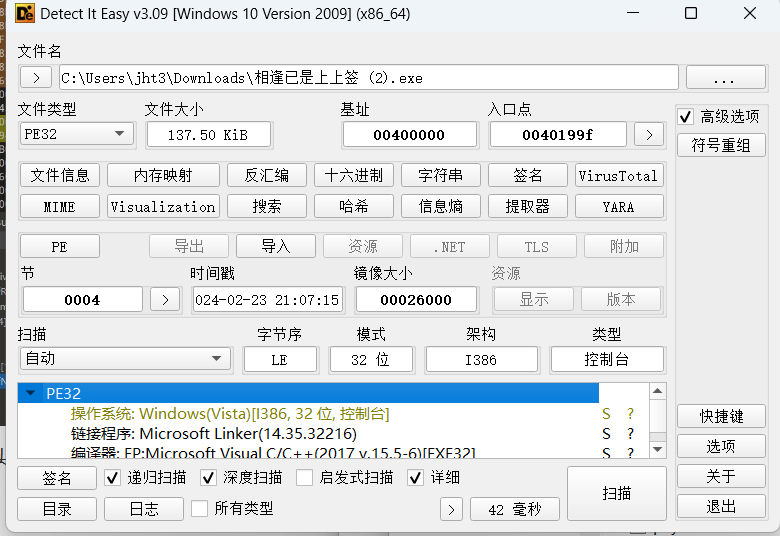Click the 42 毫秒 scan time field
The height and width of the screenshot is (536, 780).
tap(514, 510)
